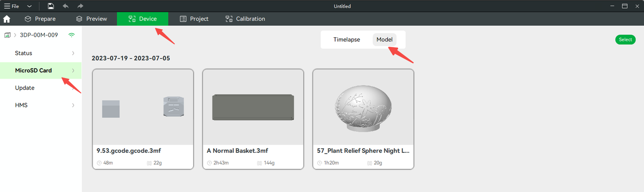Go to the Home screen icon

click(7, 19)
